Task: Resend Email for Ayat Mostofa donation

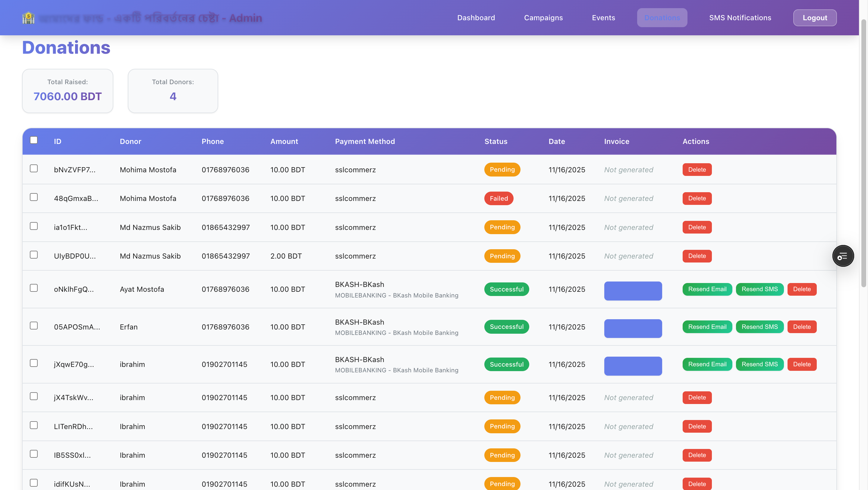Action: pyautogui.click(x=707, y=289)
